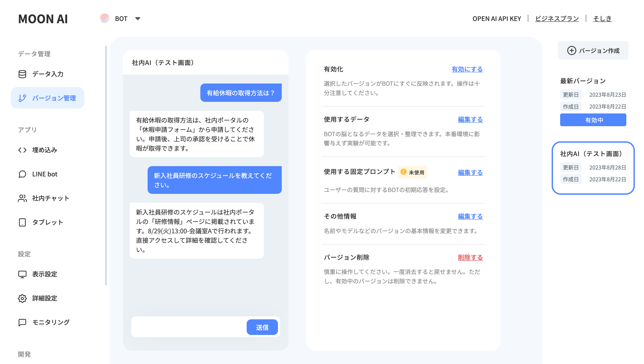The height and width of the screenshot is (364, 644).
Task: Click the BOT avatar circle
Action: [x=105, y=19]
